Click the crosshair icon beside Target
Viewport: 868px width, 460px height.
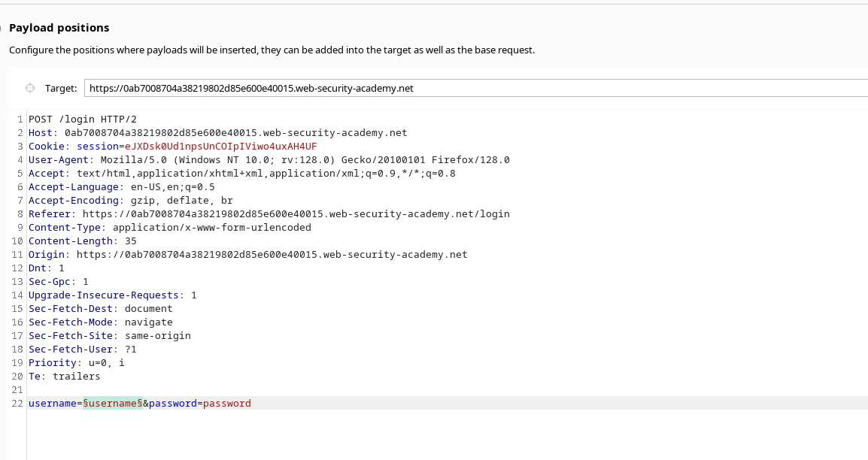pos(30,88)
